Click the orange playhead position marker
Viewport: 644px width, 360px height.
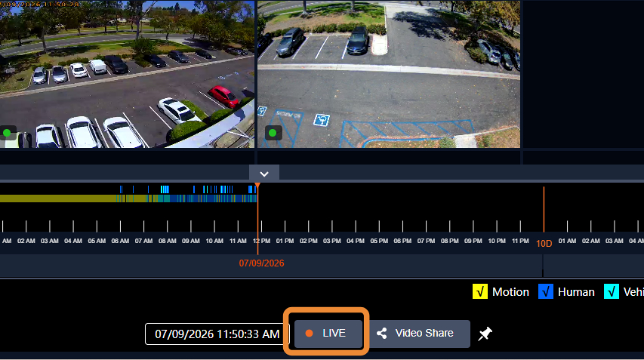pyautogui.click(x=257, y=186)
